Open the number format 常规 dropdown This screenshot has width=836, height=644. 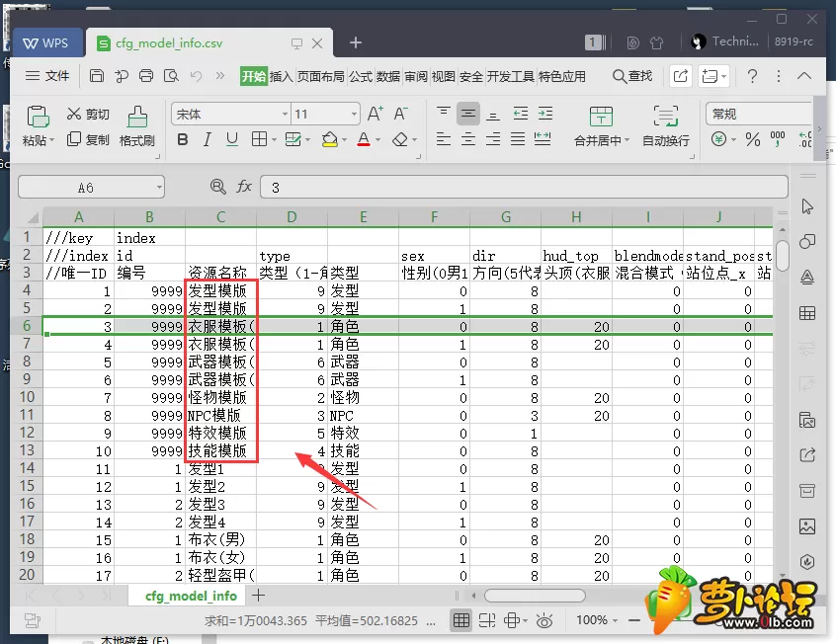[759, 115]
